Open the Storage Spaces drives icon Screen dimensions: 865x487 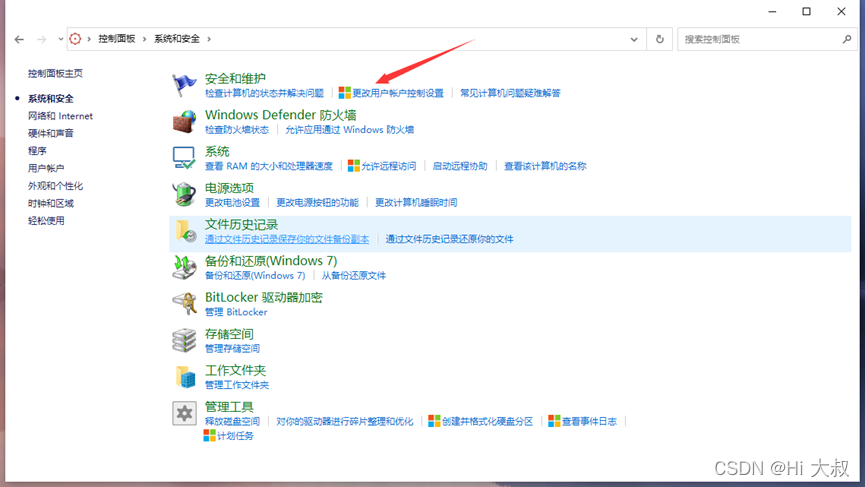184,340
